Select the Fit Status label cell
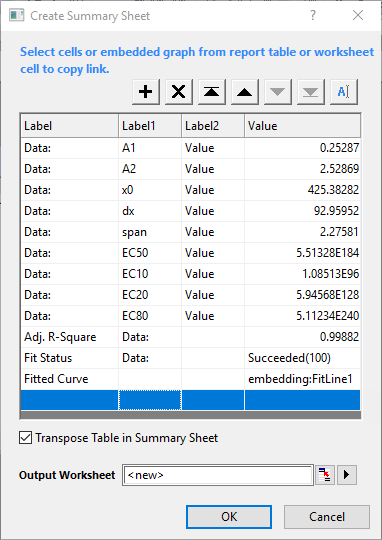The image size is (382, 540). tap(70, 358)
